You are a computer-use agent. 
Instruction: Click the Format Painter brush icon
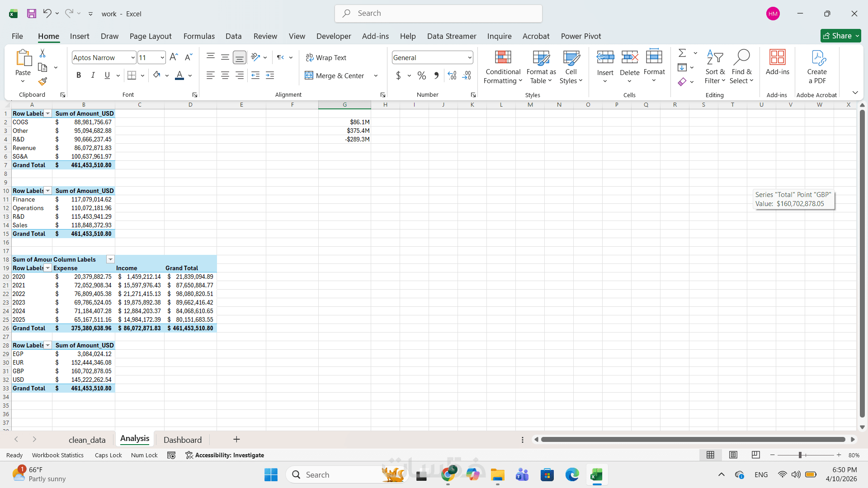tap(42, 82)
